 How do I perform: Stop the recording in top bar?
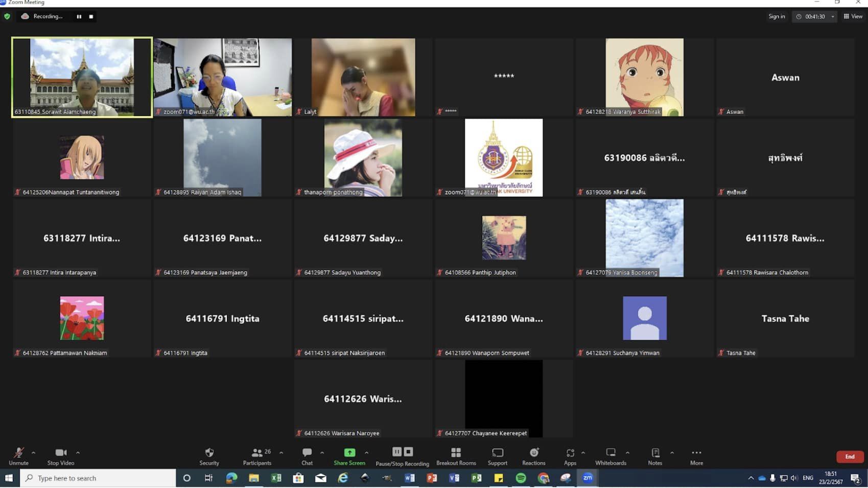(x=91, y=16)
